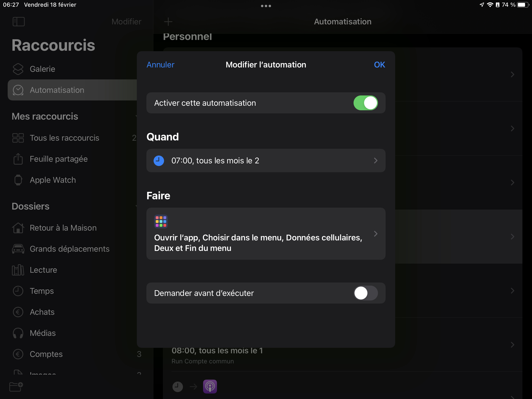The height and width of the screenshot is (399, 532).
Task: Open Galerie via its layers icon
Action: [x=18, y=69]
